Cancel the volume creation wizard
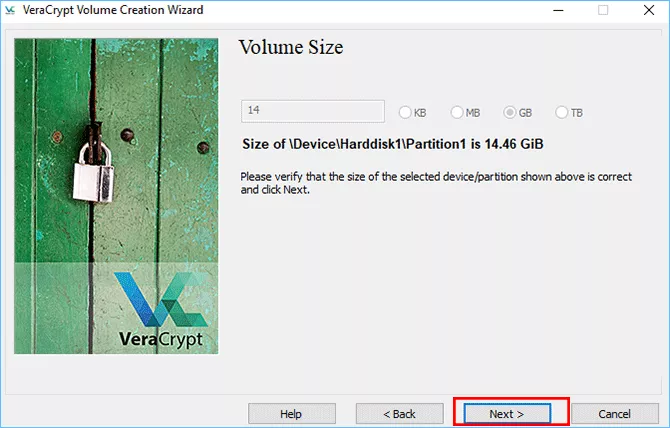 (615, 414)
